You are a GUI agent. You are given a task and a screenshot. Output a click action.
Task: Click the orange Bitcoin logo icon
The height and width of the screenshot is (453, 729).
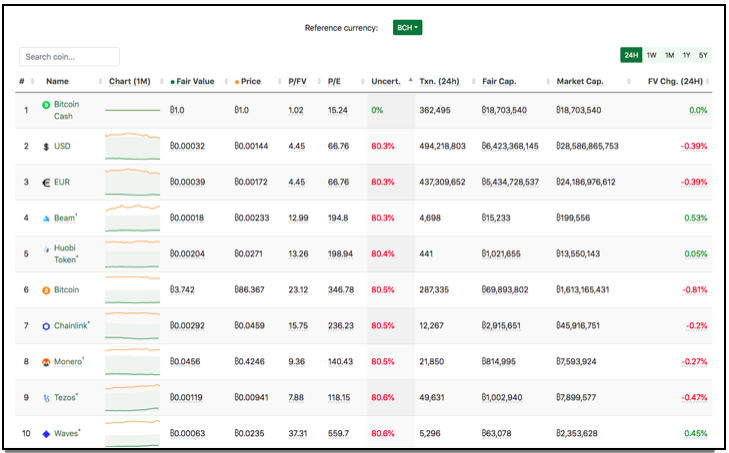pyautogui.click(x=46, y=291)
